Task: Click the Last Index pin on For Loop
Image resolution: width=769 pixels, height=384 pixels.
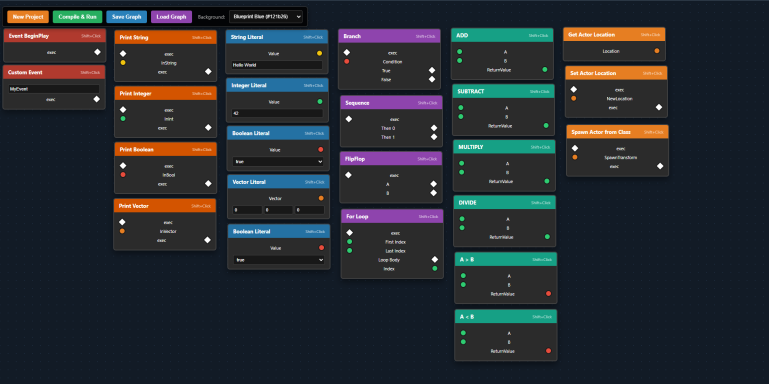Action: click(x=350, y=251)
